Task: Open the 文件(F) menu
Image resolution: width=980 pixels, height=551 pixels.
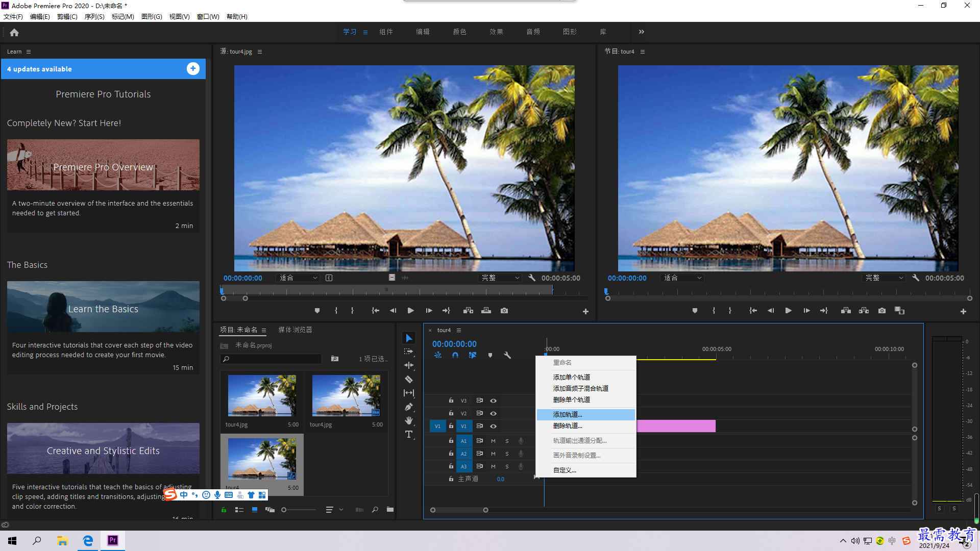Action: pos(13,17)
